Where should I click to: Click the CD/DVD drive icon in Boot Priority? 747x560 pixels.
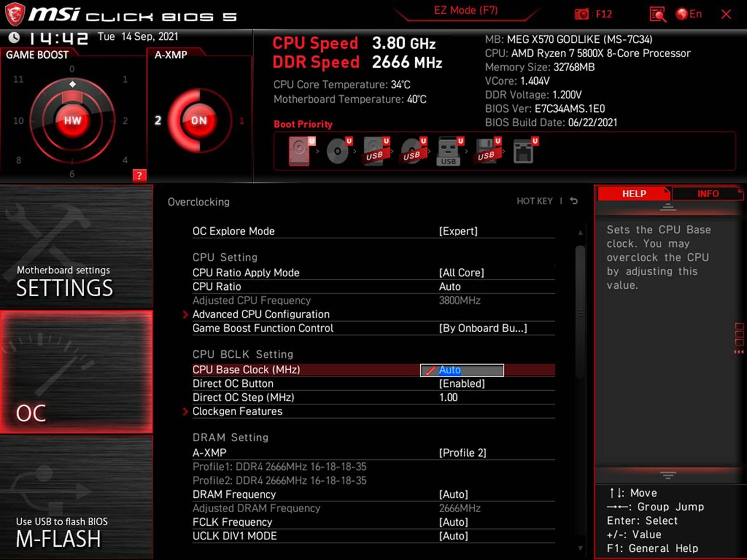coord(337,149)
